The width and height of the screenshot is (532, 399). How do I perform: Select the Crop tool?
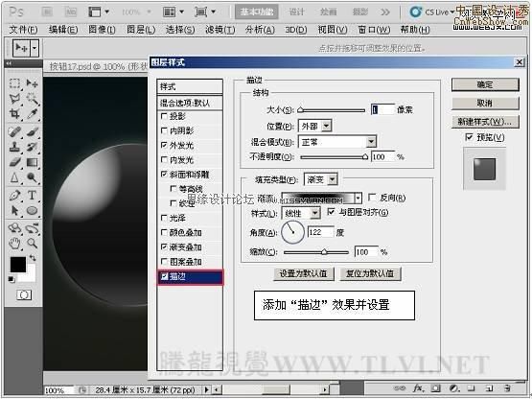[x=14, y=114]
